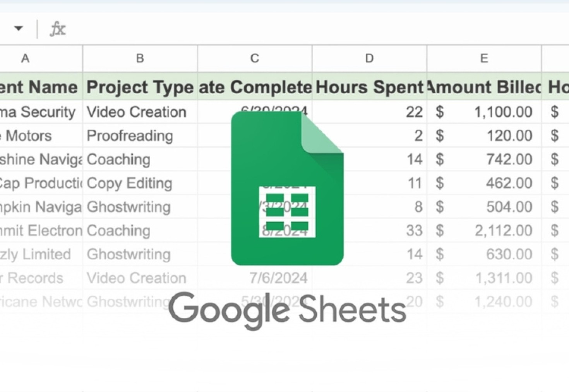The height and width of the screenshot is (392, 569).
Task: Open the name box dropdown arrow
Action: tap(18, 28)
